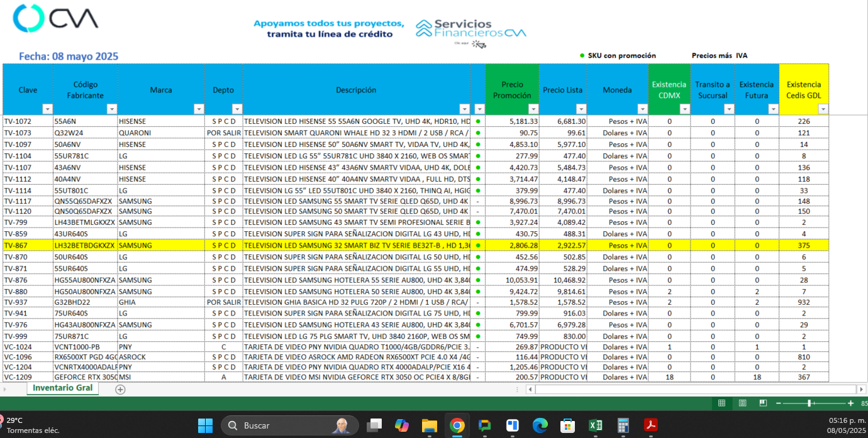
Task: Open the Código Fabricante filter dropdown
Action: click(112, 109)
